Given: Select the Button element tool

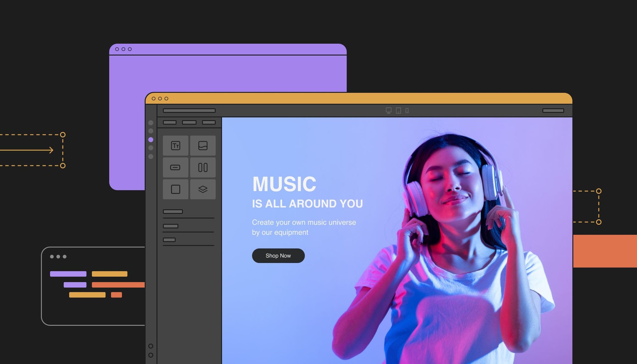Looking at the screenshot, I should 175,167.
